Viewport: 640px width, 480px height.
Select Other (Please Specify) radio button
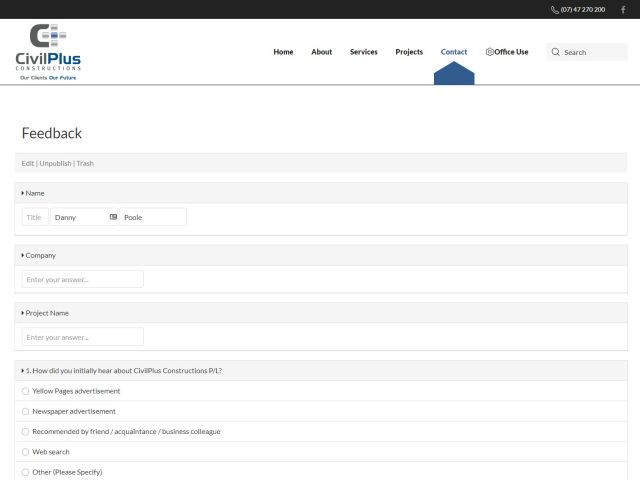coord(25,472)
